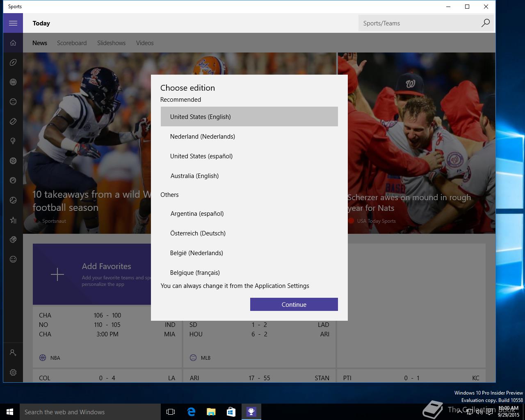The height and width of the screenshot is (420, 525).
Task: Open Windows Store from the taskbar
Action: 231,412
